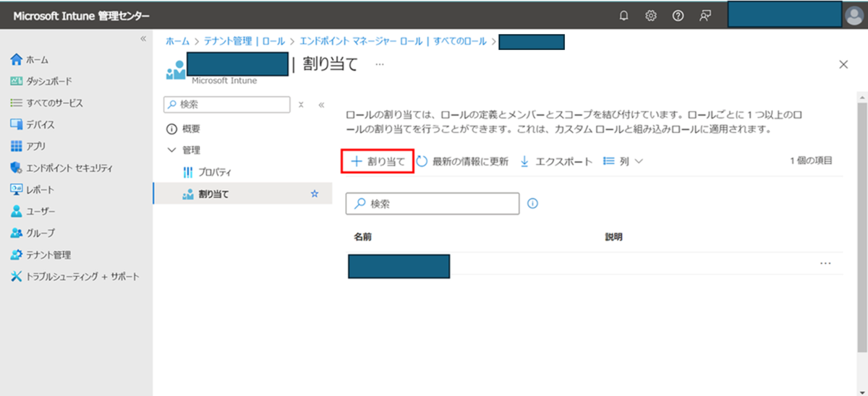The image size is (868, 396).
Task: Sort by the 名前 column header
Action: (x=363, y=237)
